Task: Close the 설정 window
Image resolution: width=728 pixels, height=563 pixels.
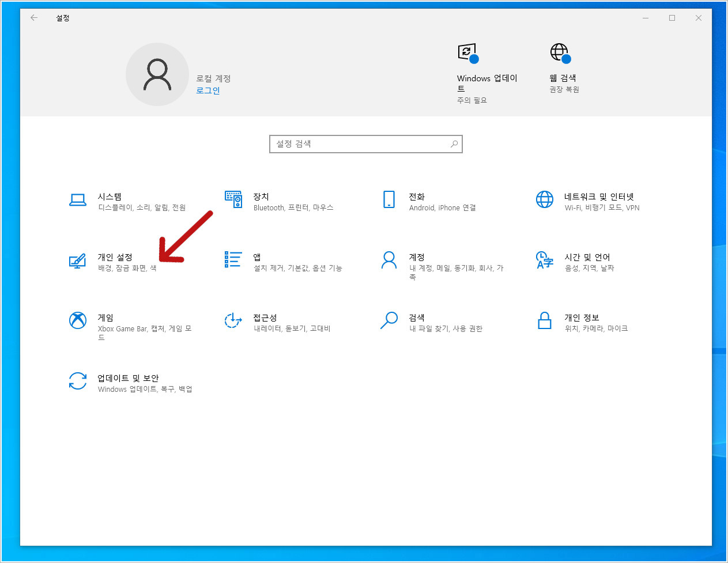Action: click(x=699, y=18)
